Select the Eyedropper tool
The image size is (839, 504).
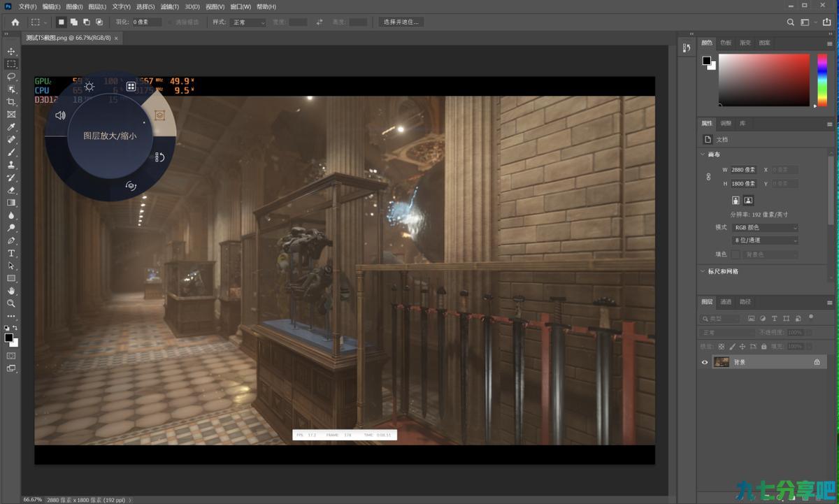[x=11, y=127]
